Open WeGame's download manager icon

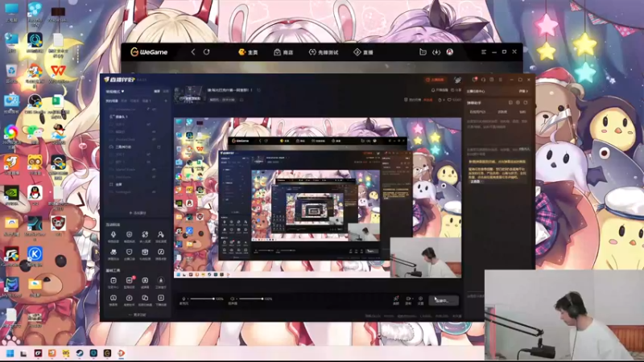click(x=436, y=52)
